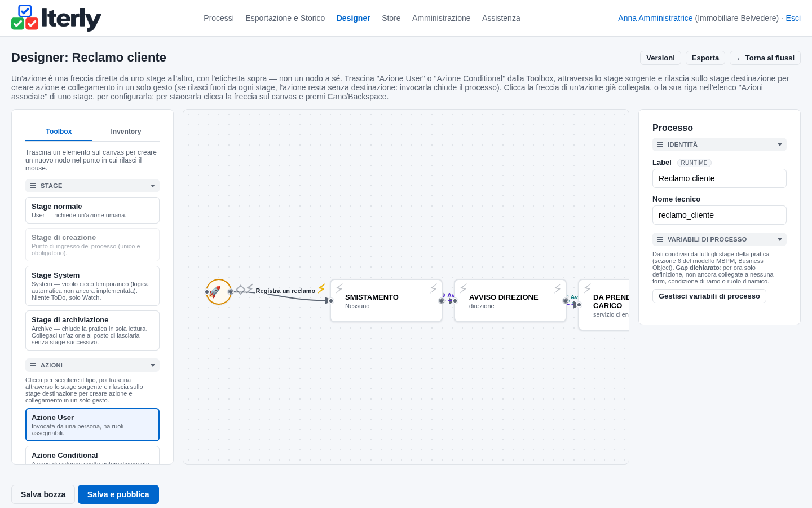Select the Stage di archiviazione toolbox item
This screenshot has height=508, width=812.
click(x=92, y=330)
